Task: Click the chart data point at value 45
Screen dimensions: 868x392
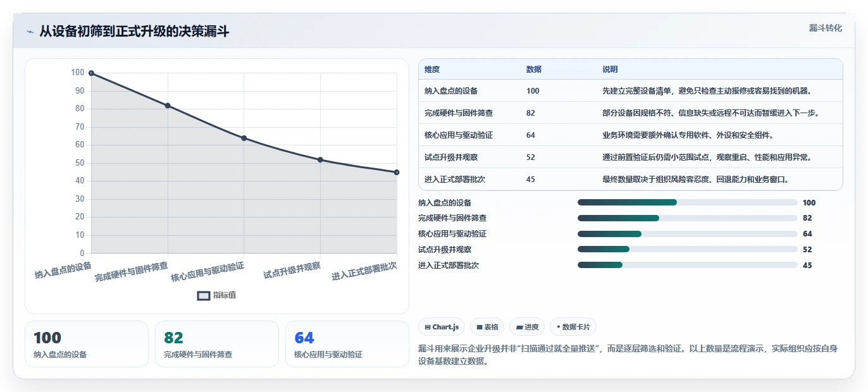Action: [397, 172]
